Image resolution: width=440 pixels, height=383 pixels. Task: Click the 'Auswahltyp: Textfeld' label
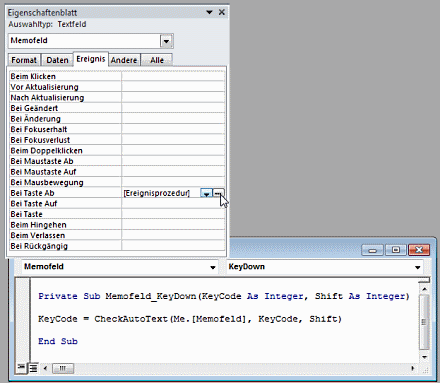(47, 24)
